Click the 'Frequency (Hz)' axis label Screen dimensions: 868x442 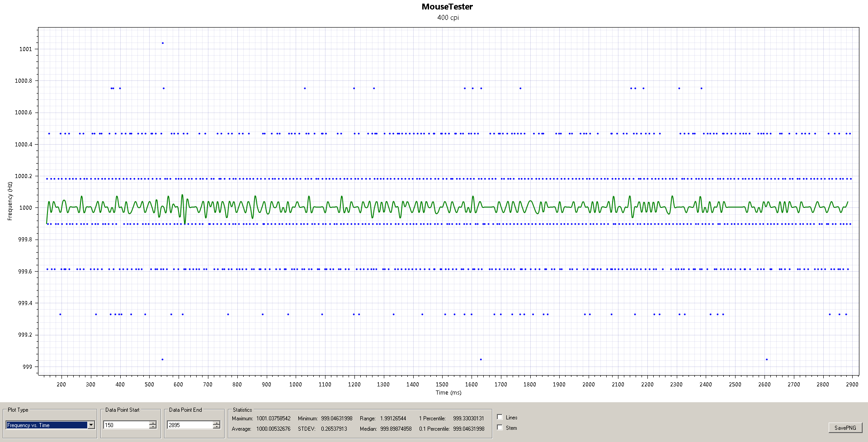tap(10, 201)
